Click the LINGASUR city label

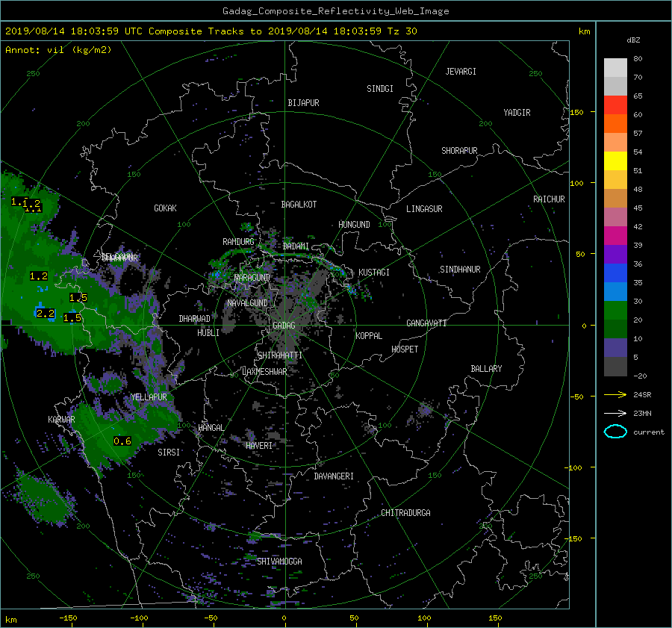[x=424, y=209]
